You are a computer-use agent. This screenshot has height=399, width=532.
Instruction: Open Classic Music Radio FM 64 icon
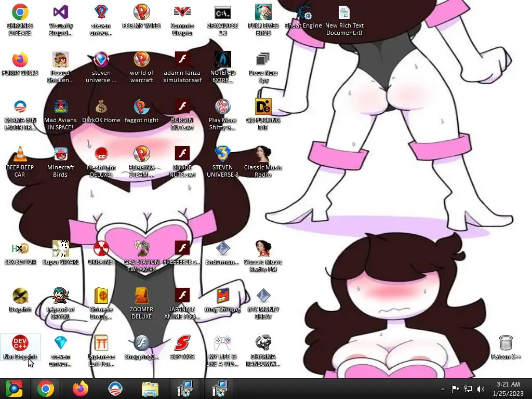263,257
